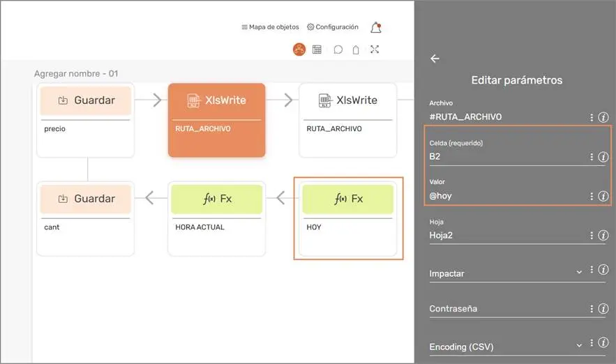Open the comments speech bubble icon
Image resolution: width=616 pixels, height=364 pixels.
338,50
